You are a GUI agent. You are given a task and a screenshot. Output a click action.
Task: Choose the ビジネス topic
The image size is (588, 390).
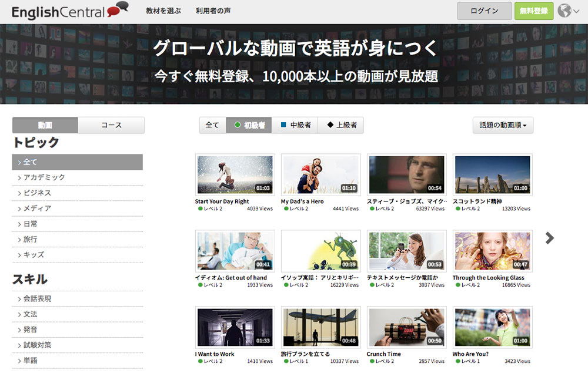click(x=77, y=193)
